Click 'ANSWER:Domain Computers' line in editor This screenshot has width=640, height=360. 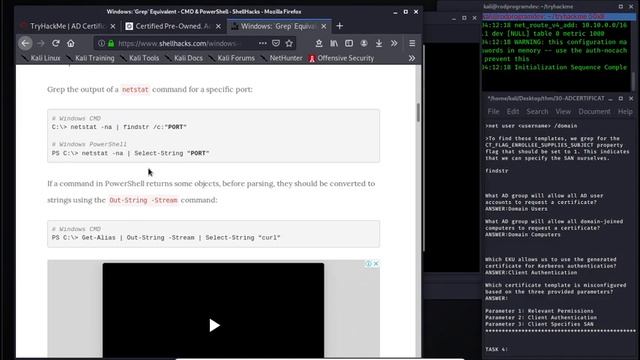pos(523,235)
